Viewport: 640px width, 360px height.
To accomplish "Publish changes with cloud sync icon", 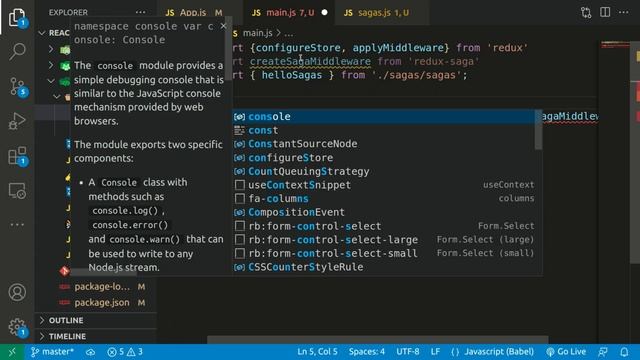I will [91, 352].
